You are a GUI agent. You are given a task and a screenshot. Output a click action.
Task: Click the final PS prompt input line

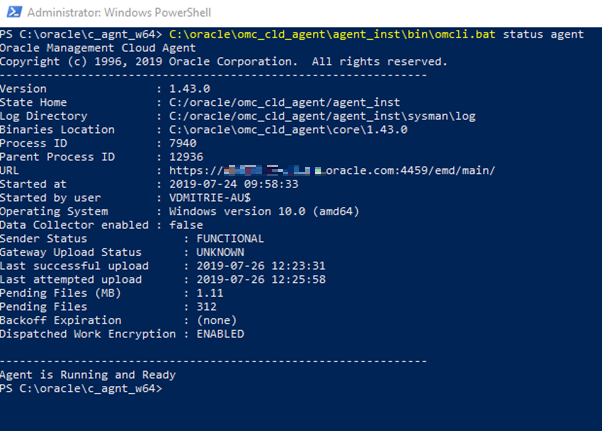(x=80, y=389)
